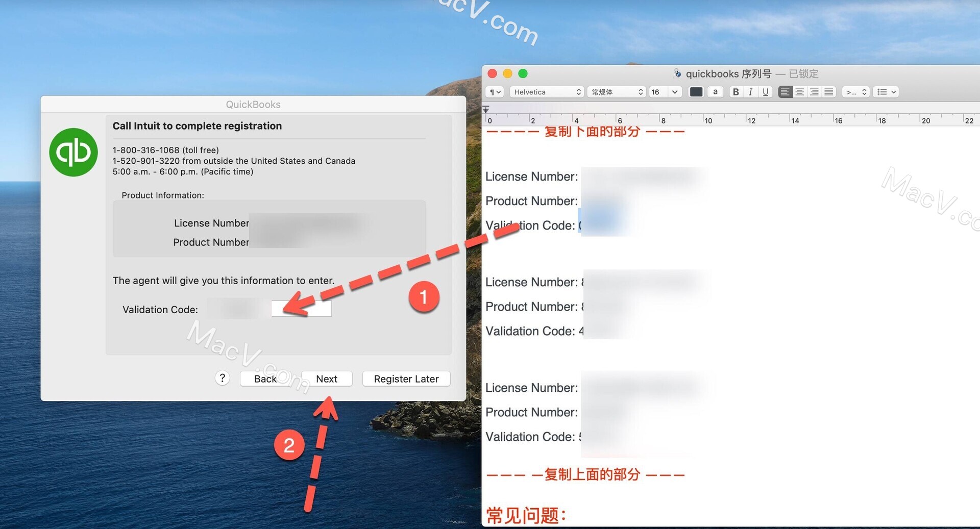The width and height of the screenshot is (980, 529).
Task: Open the 常规体 typeface style dropdown
Action: [x=617, y=92]
